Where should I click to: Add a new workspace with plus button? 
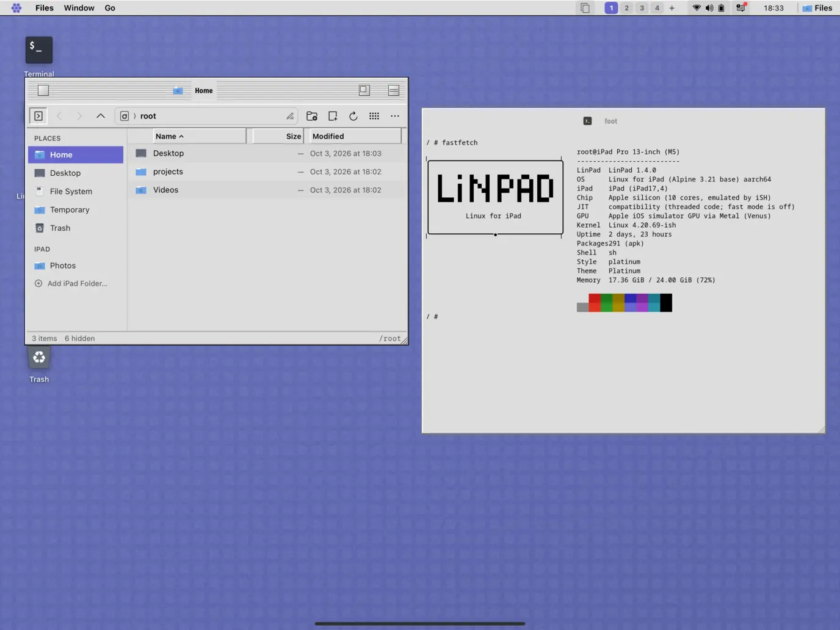(672, 8)
